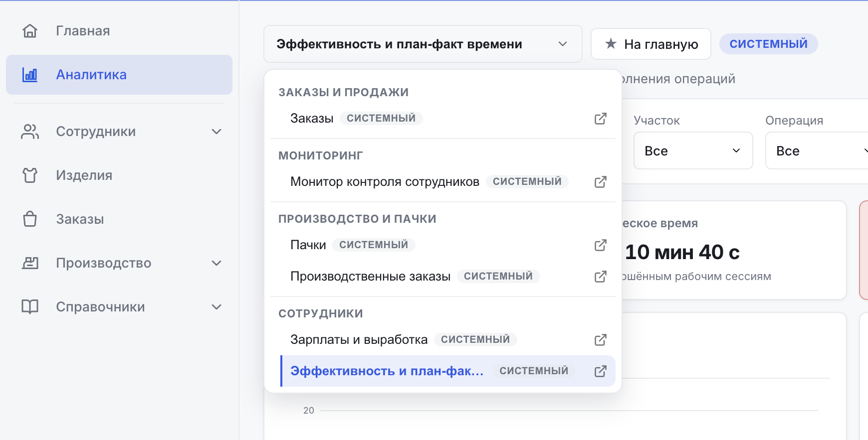Open Производственные заказы external link icon

pyautogui.click(x=601, y=277)
